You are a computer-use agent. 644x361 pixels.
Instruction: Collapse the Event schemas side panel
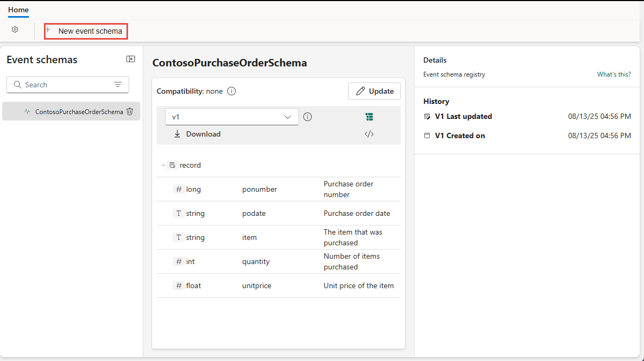(x=131, y=59)
